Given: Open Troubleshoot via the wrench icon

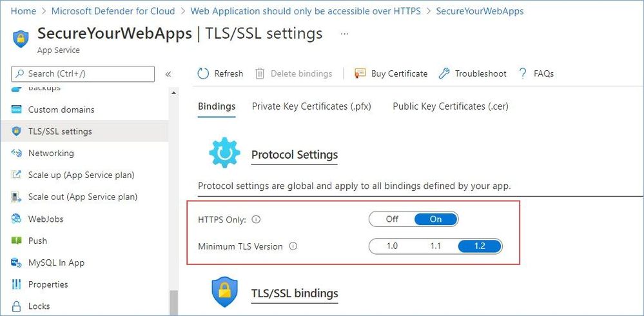Looking at the screenshot, I should pos(444,74).
